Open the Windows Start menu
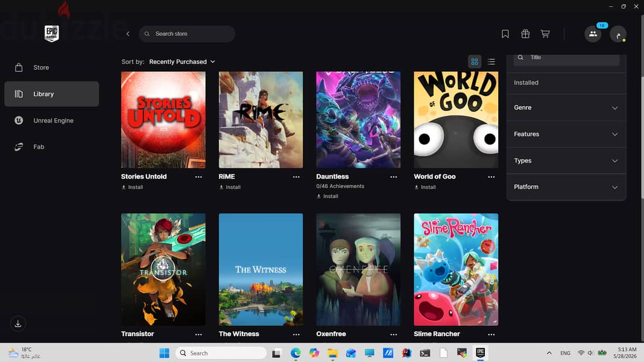This screenshot has width=644, height=362. (x=164, y=353)
